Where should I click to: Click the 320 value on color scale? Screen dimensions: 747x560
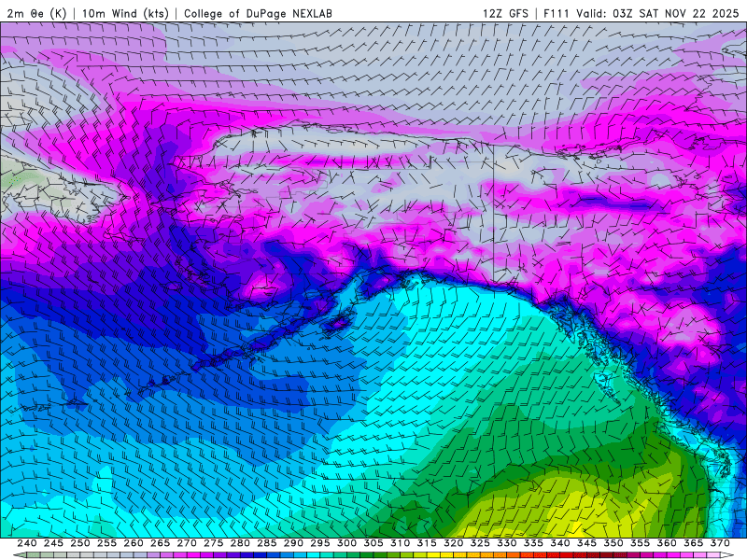[454, 543]
